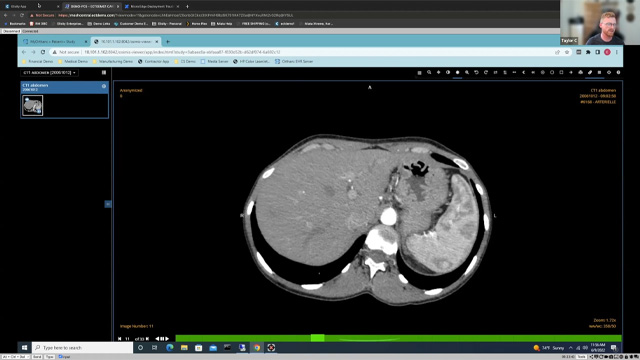Click the Send button in remote bar
This screenshot has height=360, width=640.
pyautogui.click(x=37, y=357)
